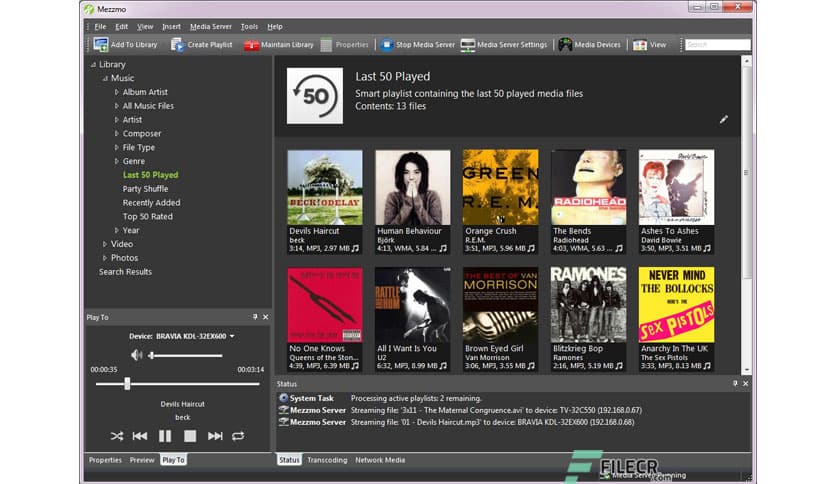This screenshot has width=836, height=484.
Task: Select the Blitzkrieg Bop thumbnail
Action: 589,305
